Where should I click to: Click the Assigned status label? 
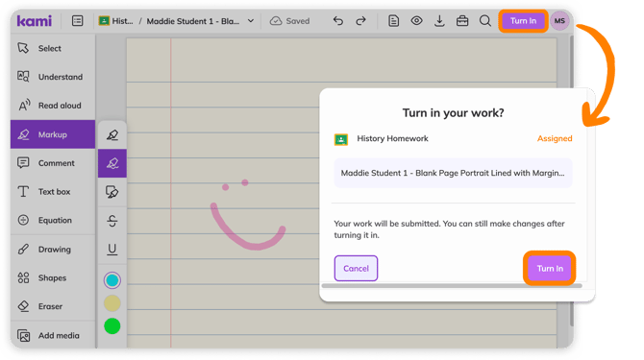(555, 138)
